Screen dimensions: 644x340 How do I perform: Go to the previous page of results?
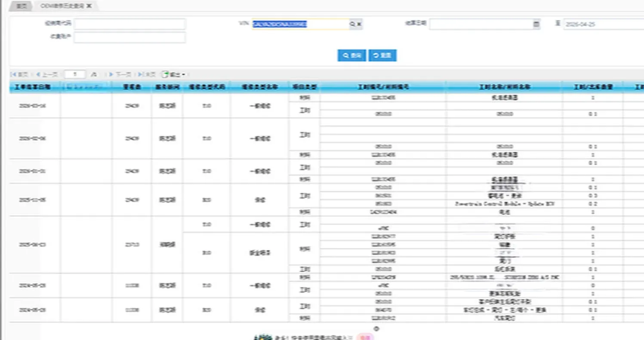pyautogui.click(x=47, y=74)
